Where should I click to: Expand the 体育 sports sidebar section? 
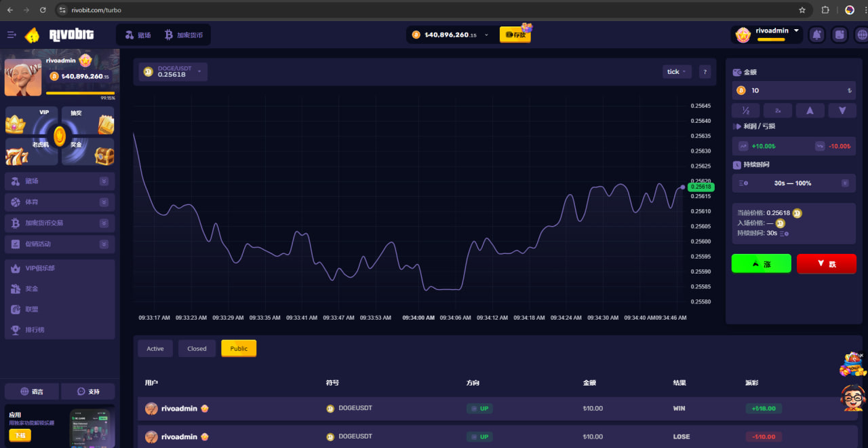coord(60,202)
